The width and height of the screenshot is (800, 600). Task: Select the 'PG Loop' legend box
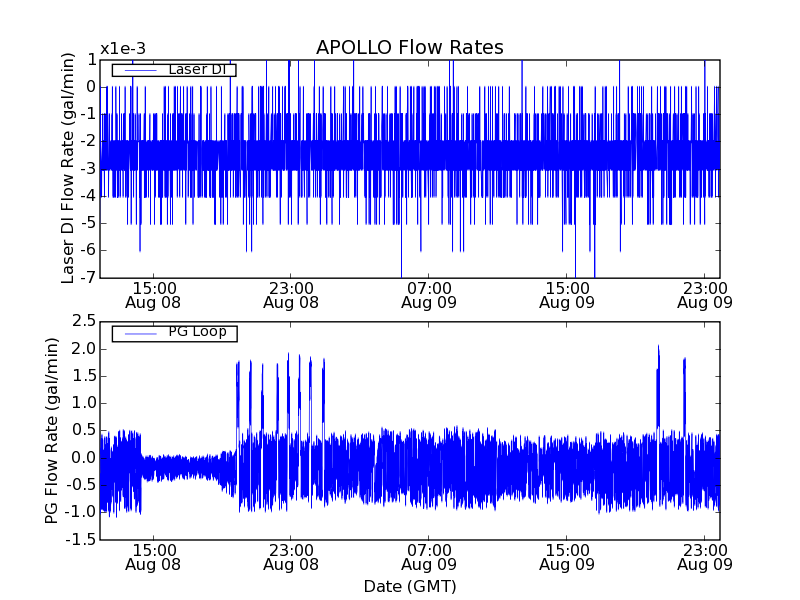click(x=174, y=333)
